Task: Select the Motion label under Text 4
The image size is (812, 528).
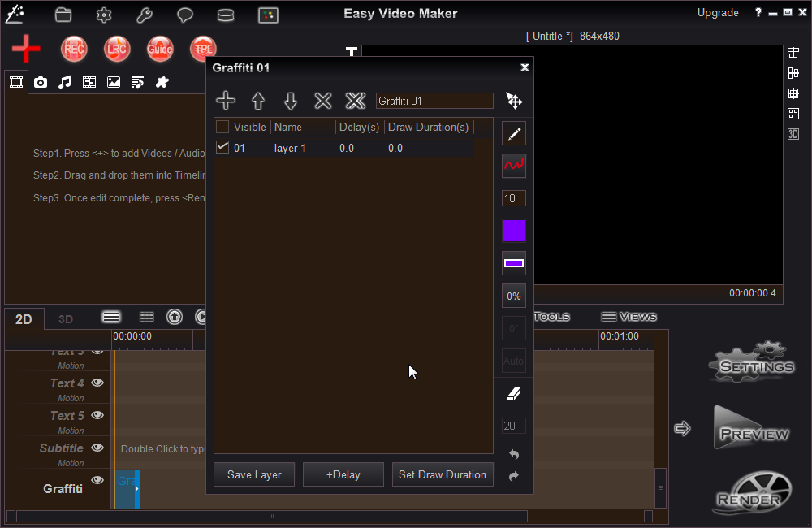Action: (x=71, y=398)
